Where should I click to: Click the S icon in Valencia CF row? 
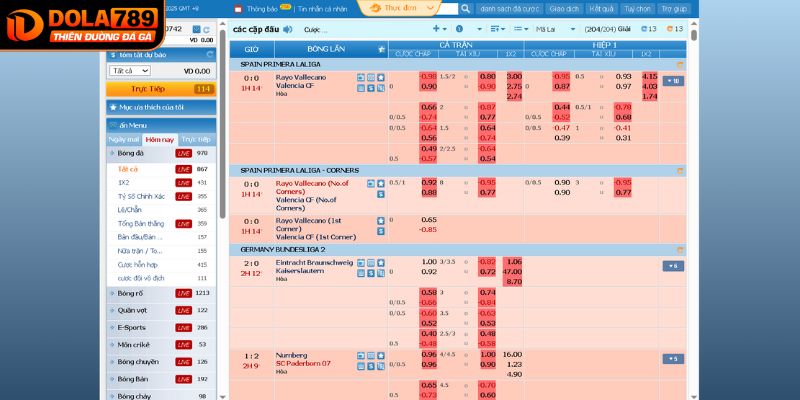(x=371, y=88)
